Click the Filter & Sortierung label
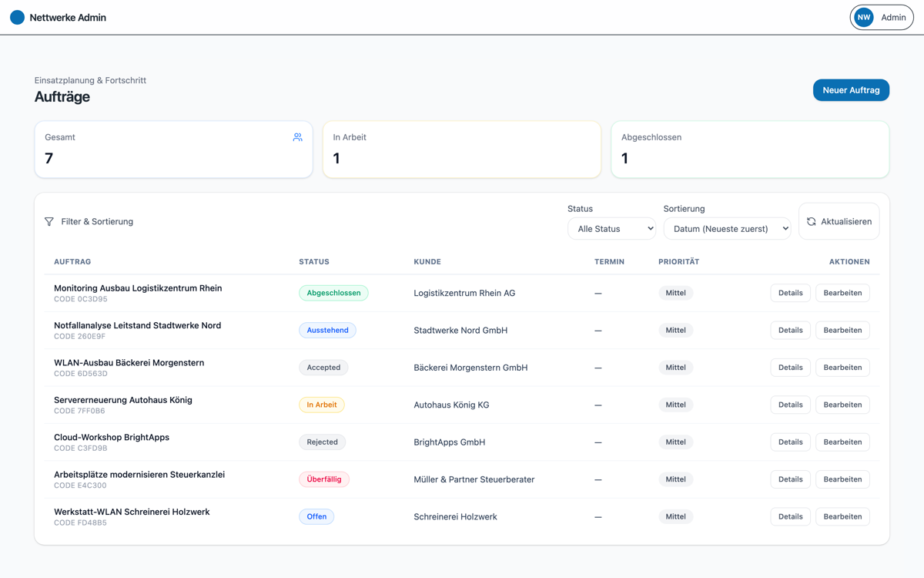The image size is (924, 578). point(97,221)
